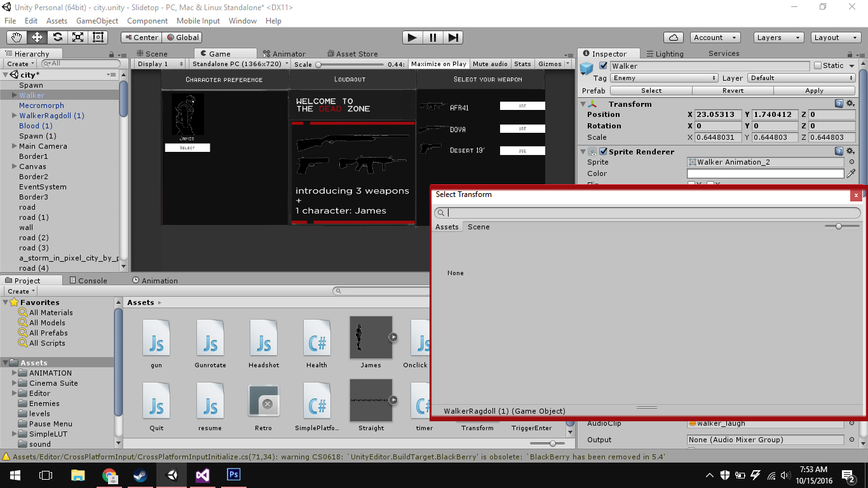Image resolution: width=868 pixels, height=488 pixels.
Task: Open the GameObject menu
Action: [x=97, y=20]
